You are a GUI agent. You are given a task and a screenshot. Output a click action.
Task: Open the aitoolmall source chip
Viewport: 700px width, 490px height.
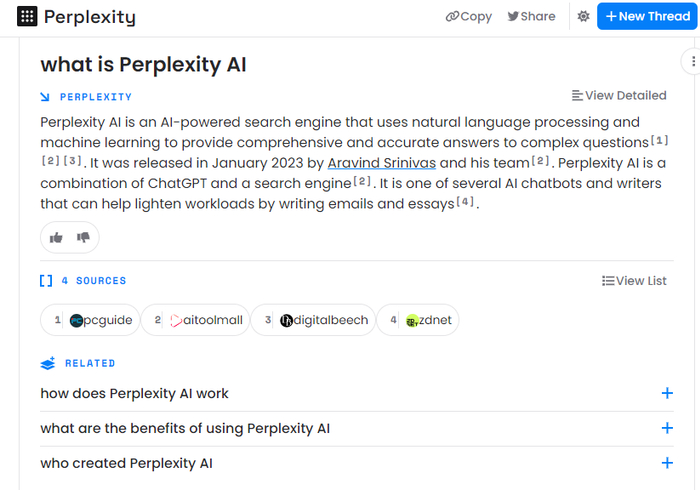click(x=196, y=320)
